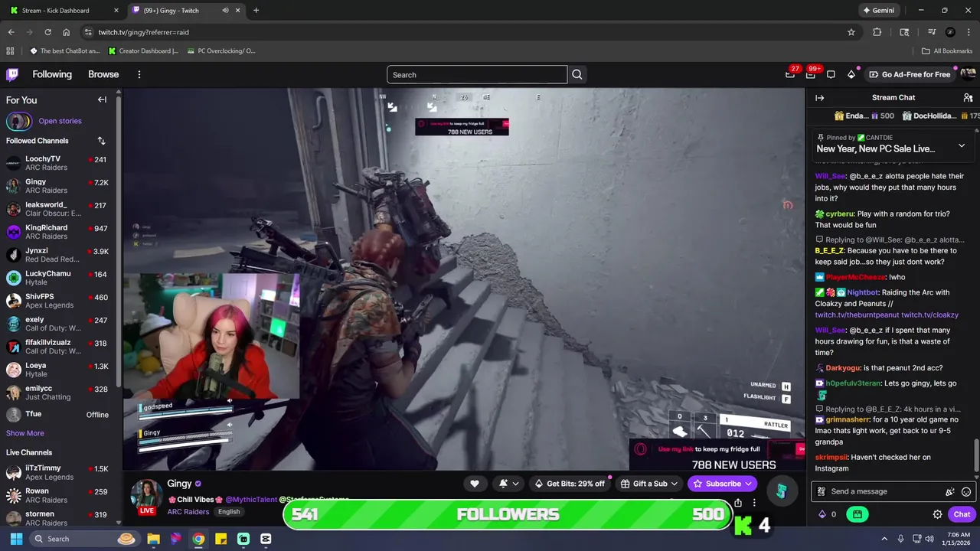Open Chrome extensions puzzle icon

877,32
